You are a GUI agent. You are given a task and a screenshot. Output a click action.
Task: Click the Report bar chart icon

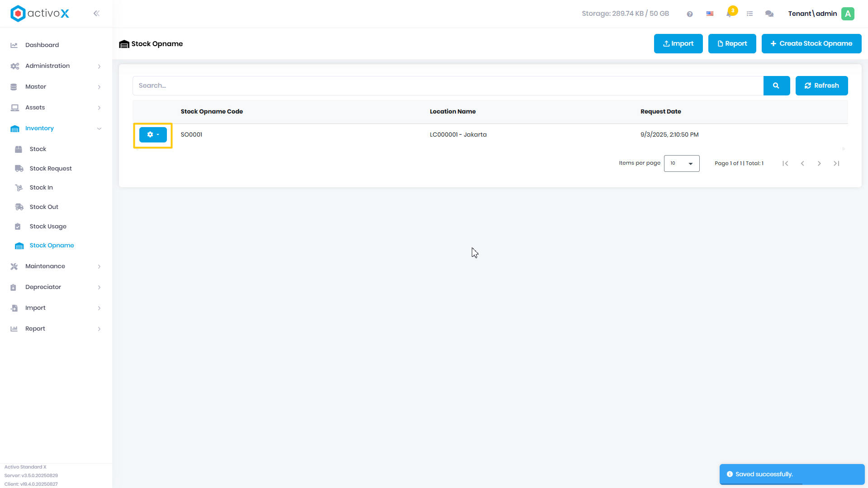point(14,329)
